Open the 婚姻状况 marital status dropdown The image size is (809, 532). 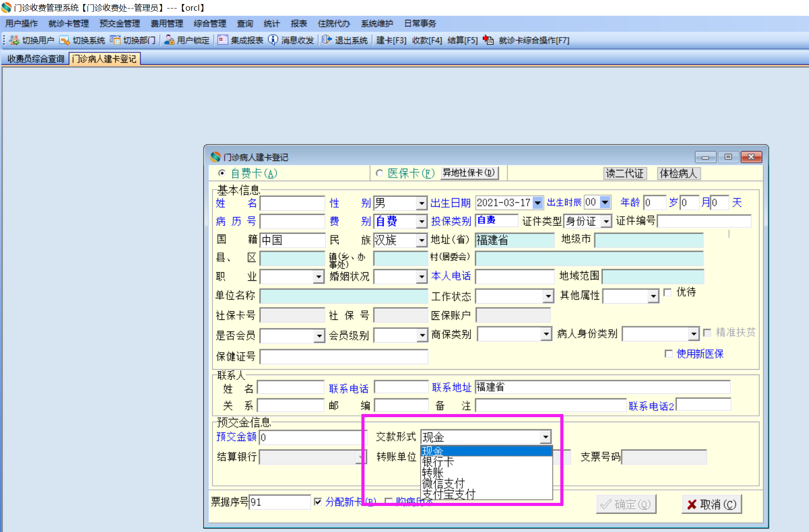coord(422,277)
